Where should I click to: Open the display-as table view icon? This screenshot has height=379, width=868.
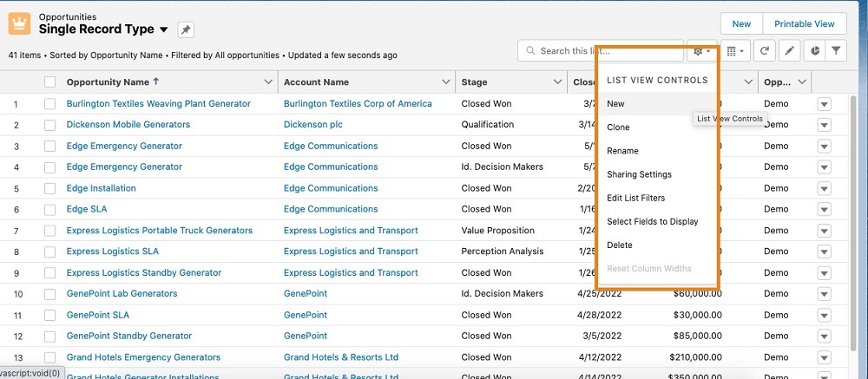pos(734,51)
